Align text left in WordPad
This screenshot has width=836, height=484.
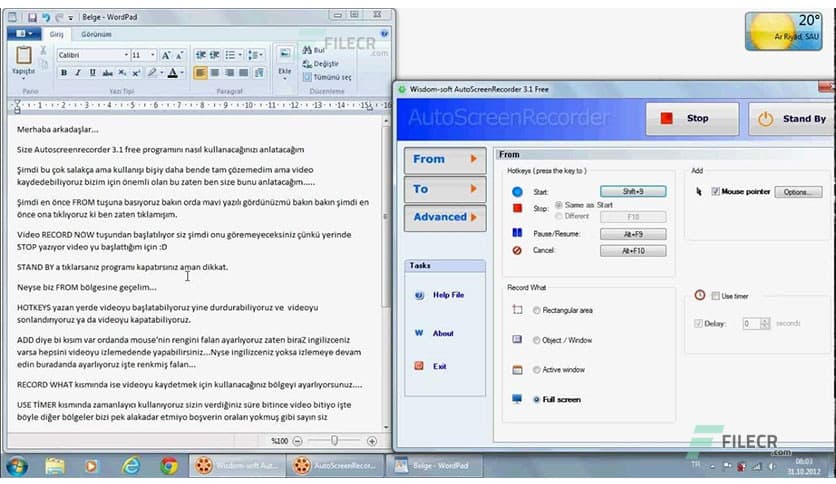point(200,72)
